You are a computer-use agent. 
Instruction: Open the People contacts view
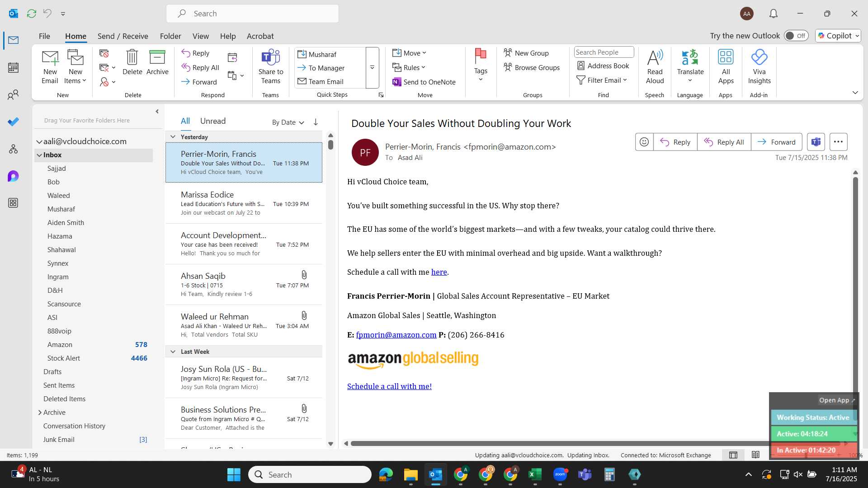(x=13, y=95)
